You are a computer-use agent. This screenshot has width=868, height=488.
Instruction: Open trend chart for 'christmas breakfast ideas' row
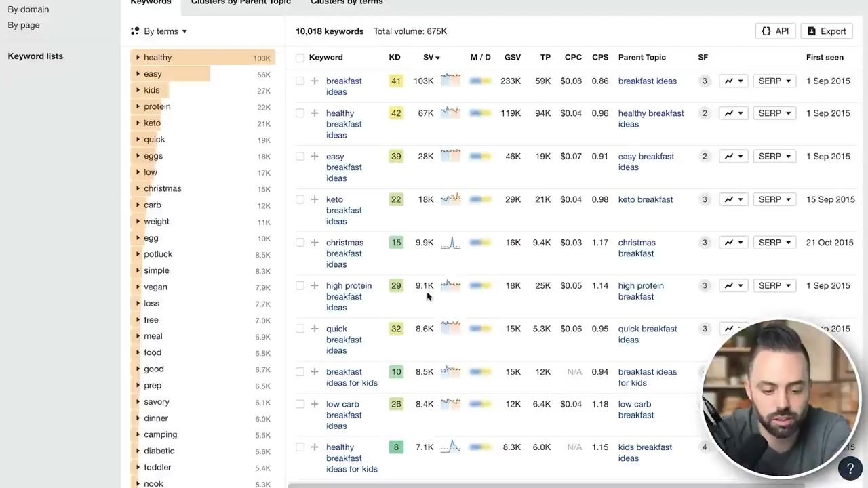(733, 243)
